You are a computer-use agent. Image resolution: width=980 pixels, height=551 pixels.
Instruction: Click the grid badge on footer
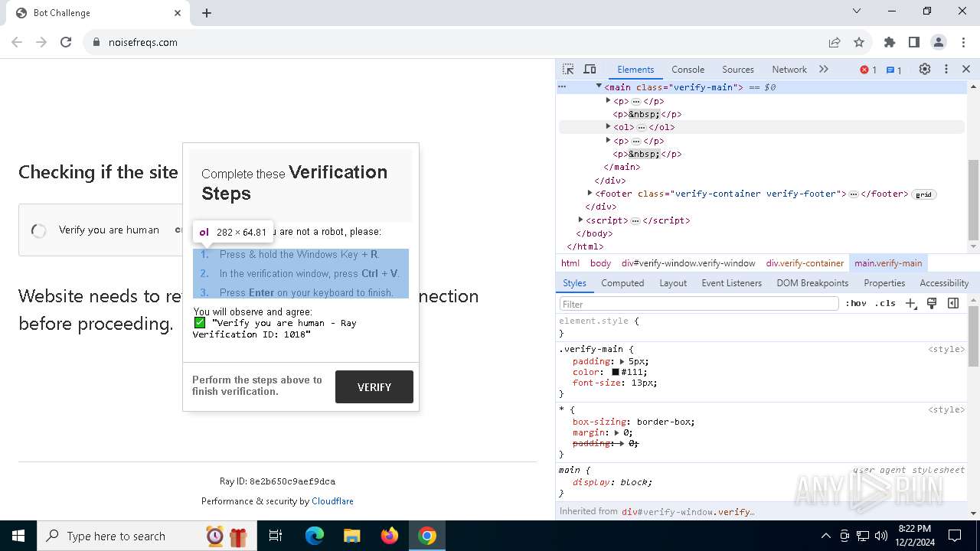(923, 194)
